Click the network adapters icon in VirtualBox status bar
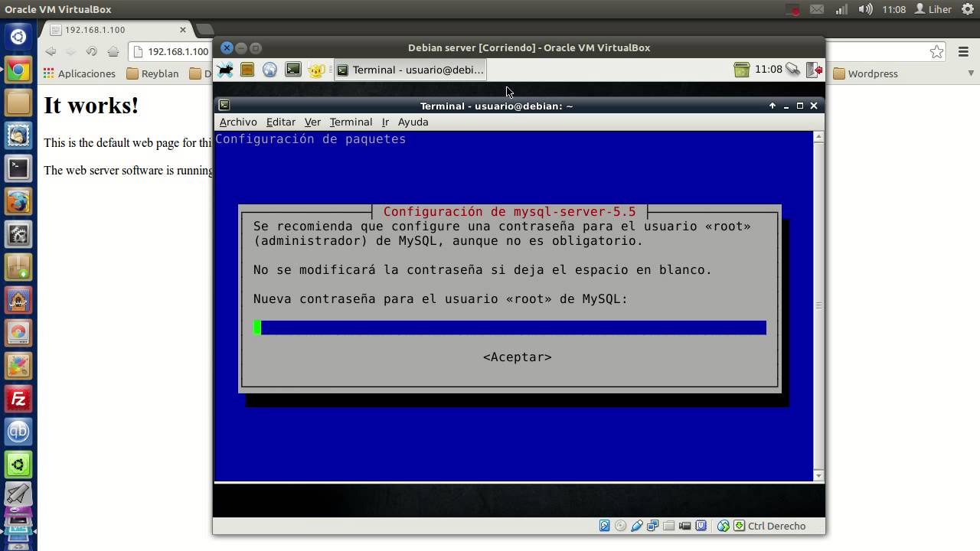Image resolution: width=980 pixels, height=551 pixels. (x=653, y=526)
